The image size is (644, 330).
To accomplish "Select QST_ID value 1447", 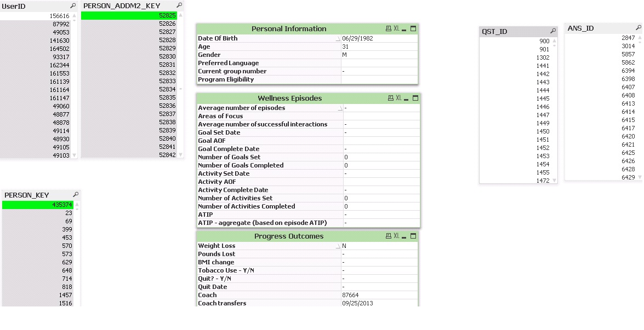I will 515,115.
